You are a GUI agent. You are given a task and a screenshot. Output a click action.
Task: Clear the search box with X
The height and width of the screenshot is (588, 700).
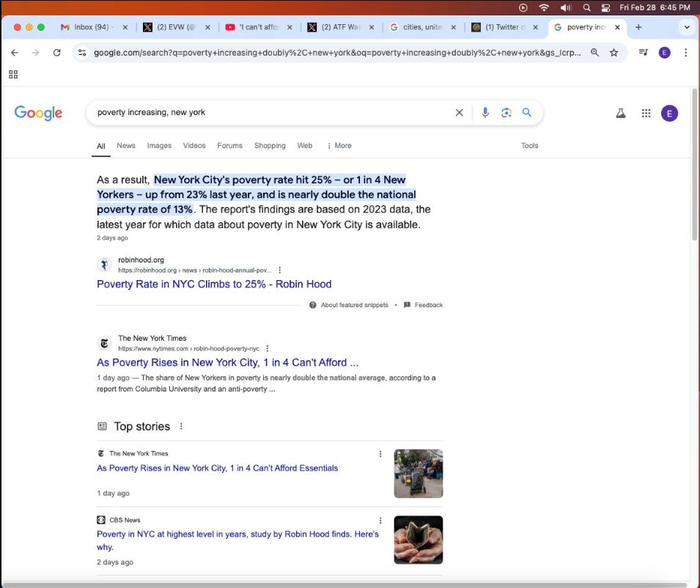click(x=459, y=112)
